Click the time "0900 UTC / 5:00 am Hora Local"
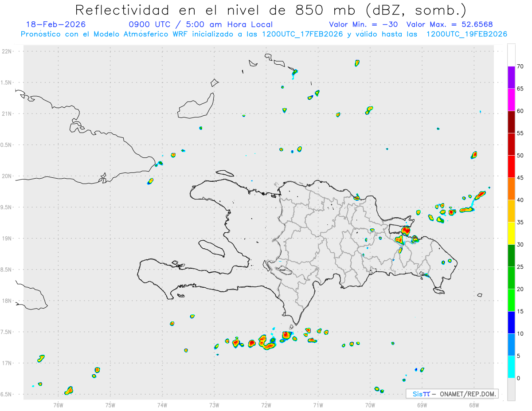 point(200,24)
